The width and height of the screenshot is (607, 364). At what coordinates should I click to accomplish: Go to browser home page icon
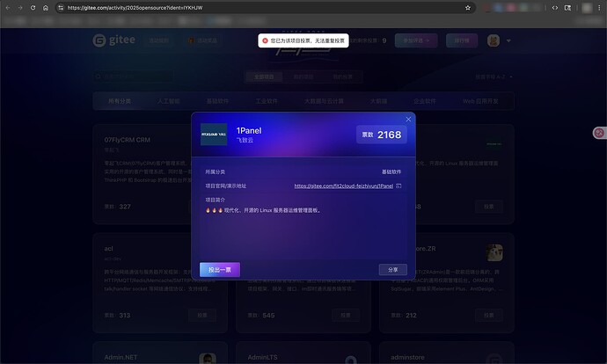46,7
